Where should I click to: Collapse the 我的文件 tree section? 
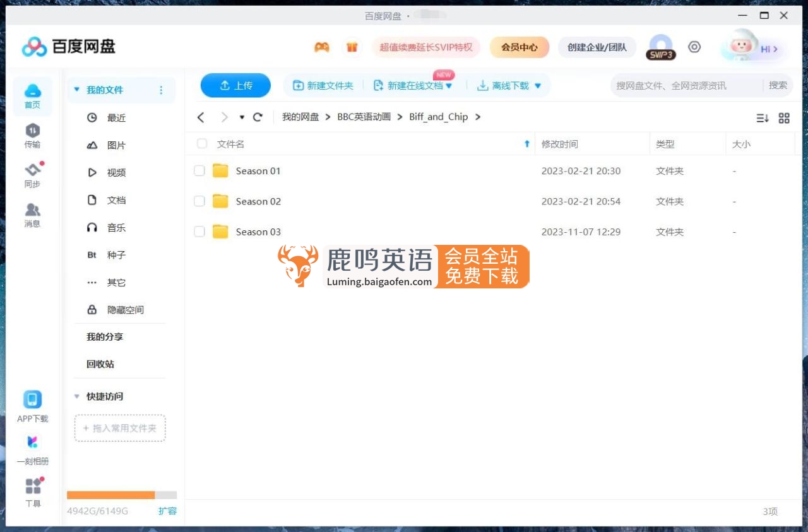pos(77,90)
